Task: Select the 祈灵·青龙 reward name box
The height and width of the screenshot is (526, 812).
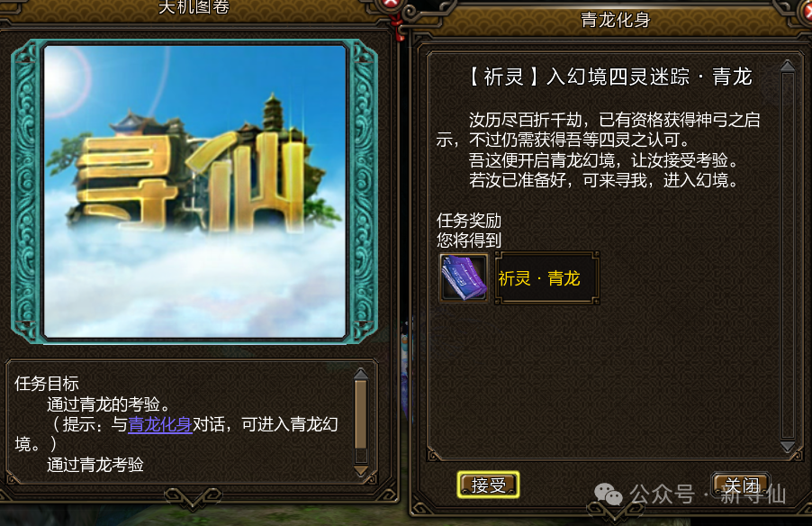Action: click(x=546, y=278)
